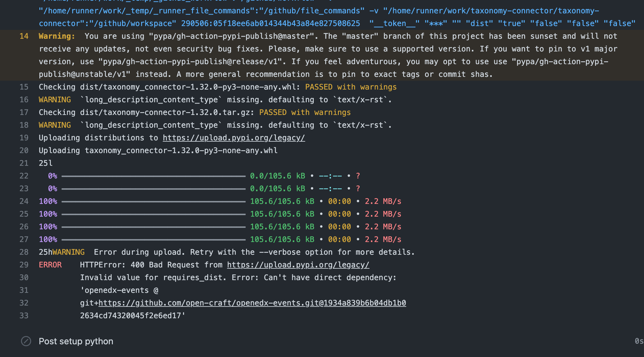Select log line number 33
The width and height of the screenshot is (644, 357).
[24, 316]
